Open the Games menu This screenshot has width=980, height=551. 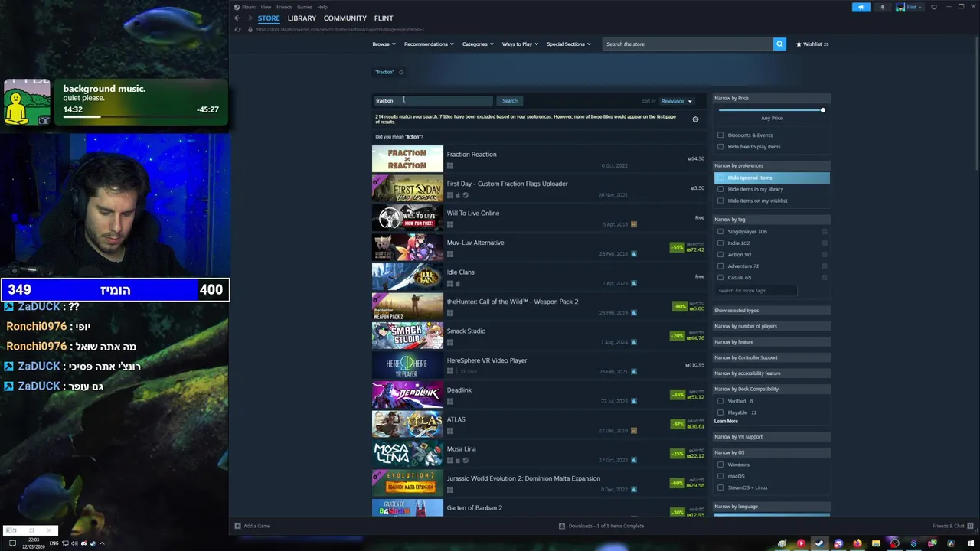[x=304, y=7]
